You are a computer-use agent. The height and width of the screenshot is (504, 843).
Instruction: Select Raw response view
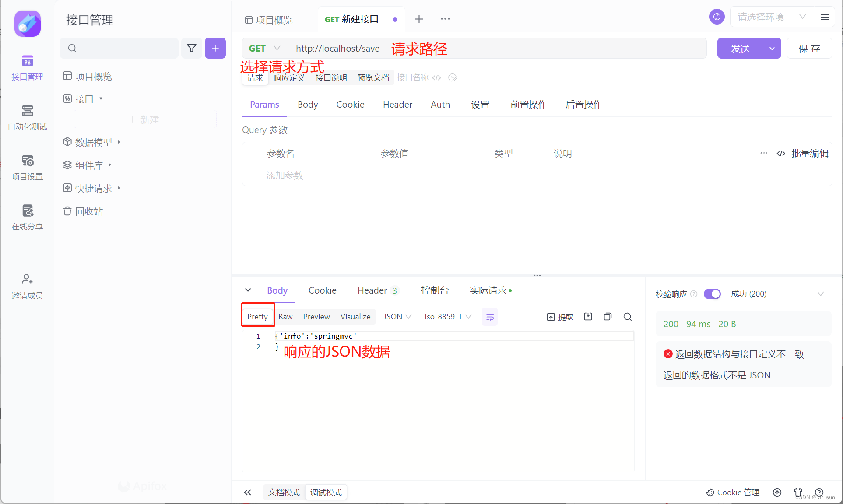pos(285,317)
